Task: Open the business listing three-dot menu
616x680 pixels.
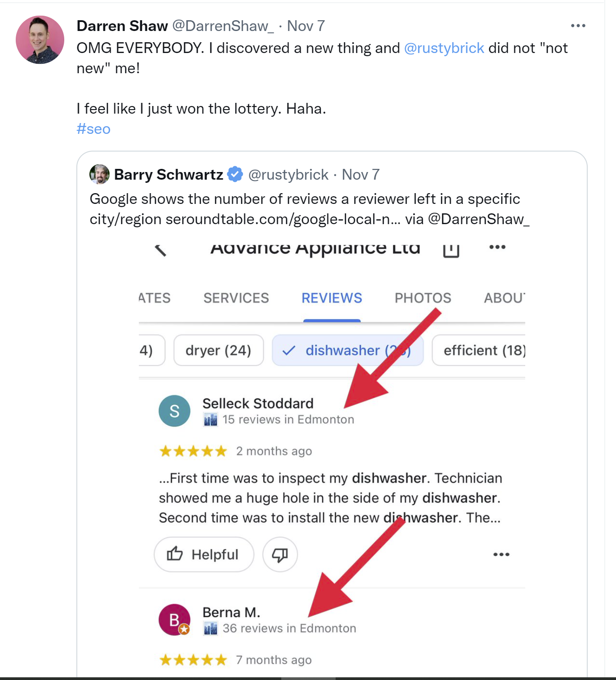Action: click(497, 247)
